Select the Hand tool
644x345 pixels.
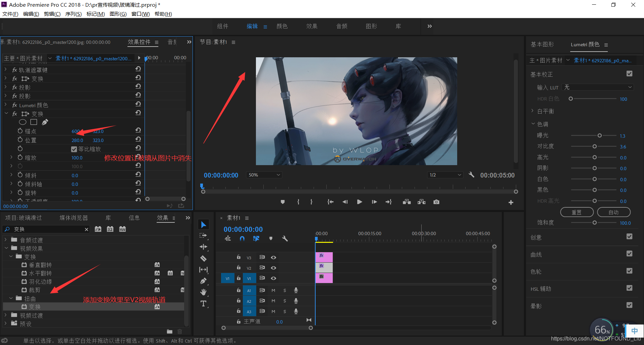point(203,292)
